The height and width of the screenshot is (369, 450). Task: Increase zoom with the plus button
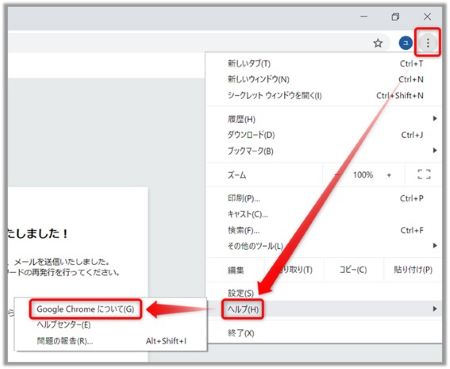coord(389,175)
